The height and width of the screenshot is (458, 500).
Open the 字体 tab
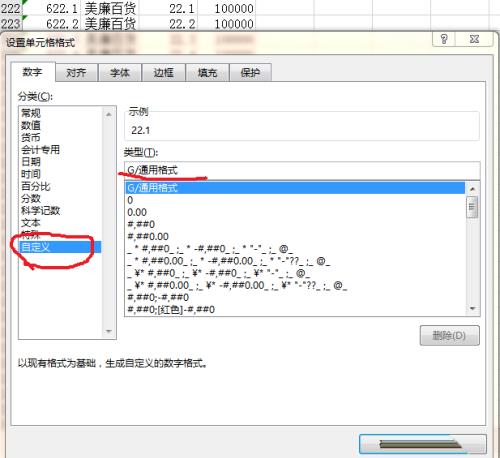[120, 72]
